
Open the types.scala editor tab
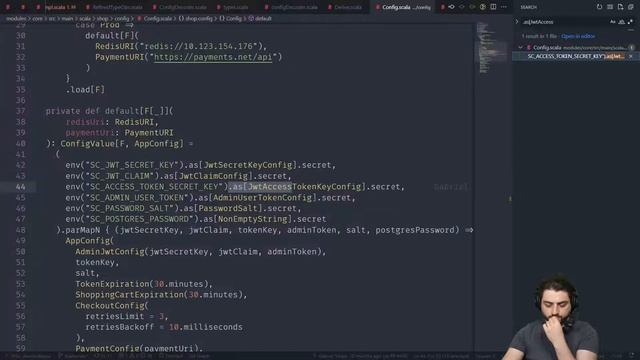coord(233,7)
